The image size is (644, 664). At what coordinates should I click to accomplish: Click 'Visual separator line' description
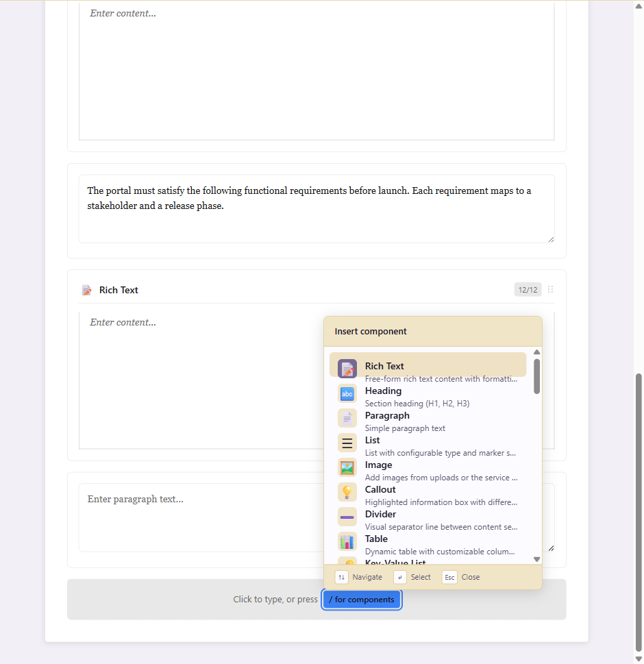coord(441,527)
